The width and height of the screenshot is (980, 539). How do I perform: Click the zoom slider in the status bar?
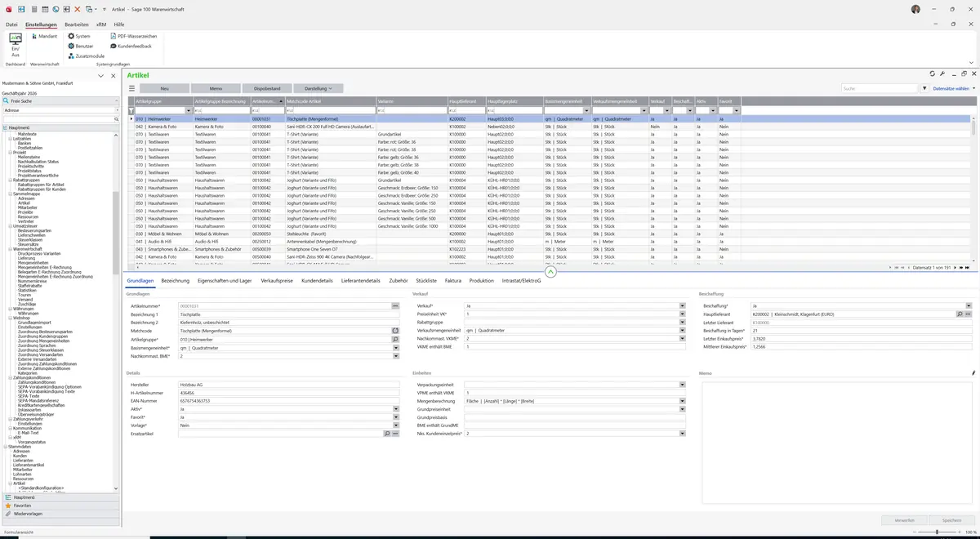click(937, 532)
